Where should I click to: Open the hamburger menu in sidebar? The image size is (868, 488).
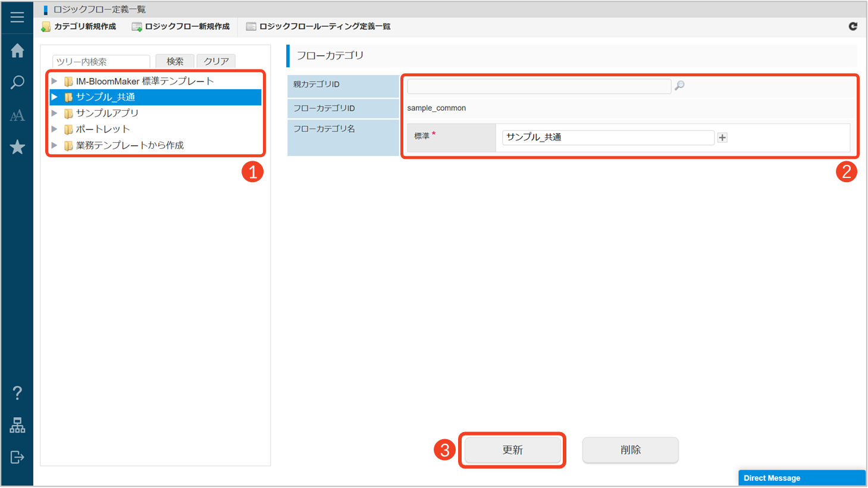(x=17, y=17)
